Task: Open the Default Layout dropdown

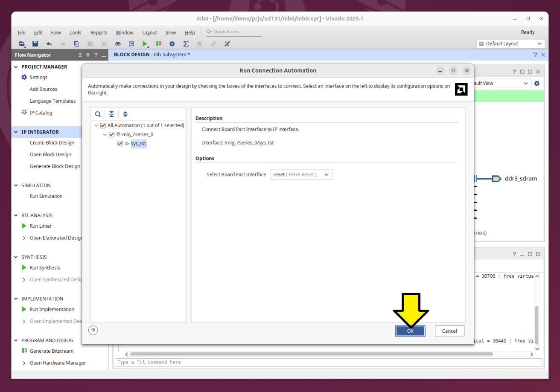Action: click(x=510, y=44)
